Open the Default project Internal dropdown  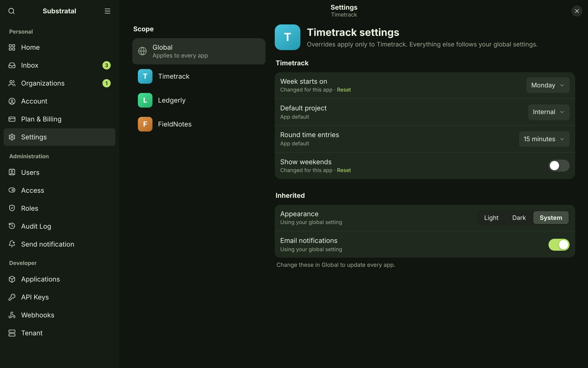point(549,112)
